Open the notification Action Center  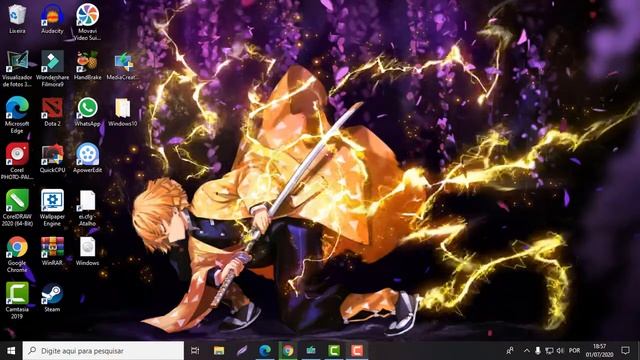point(625,351)
